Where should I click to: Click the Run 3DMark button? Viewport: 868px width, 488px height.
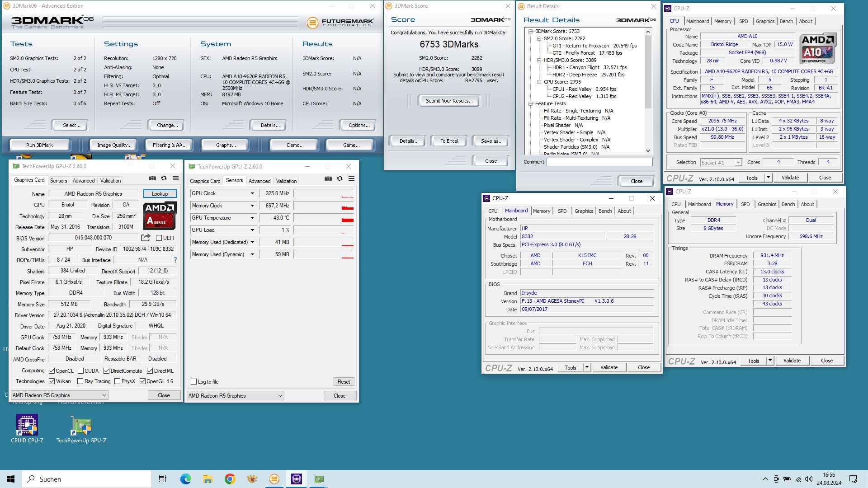tap(39, 145)
